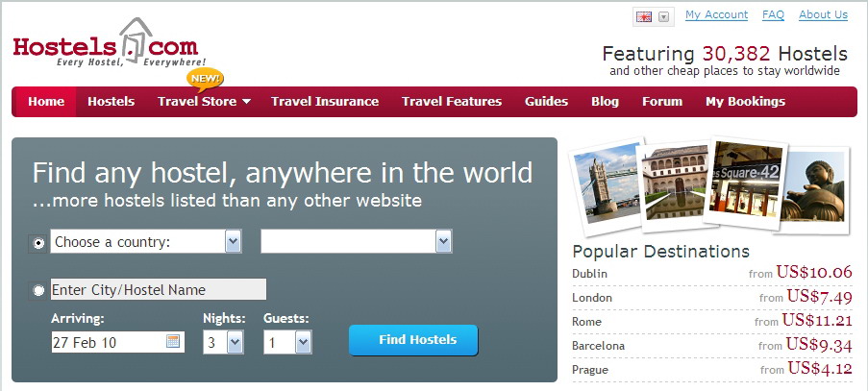868x391 pixels.
Task: Open the FAQ link
Action: 774,15
